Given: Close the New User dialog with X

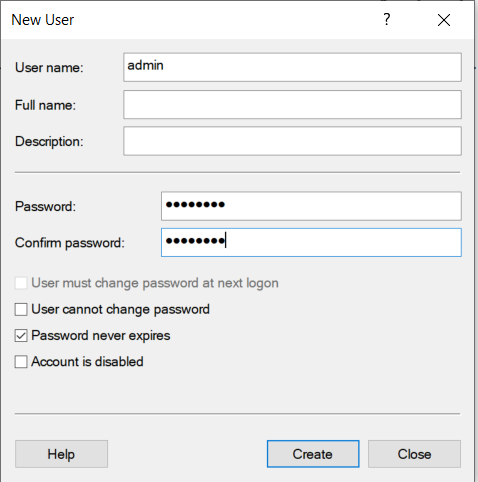Looking at the screenshot, I should tap(444, 20).
